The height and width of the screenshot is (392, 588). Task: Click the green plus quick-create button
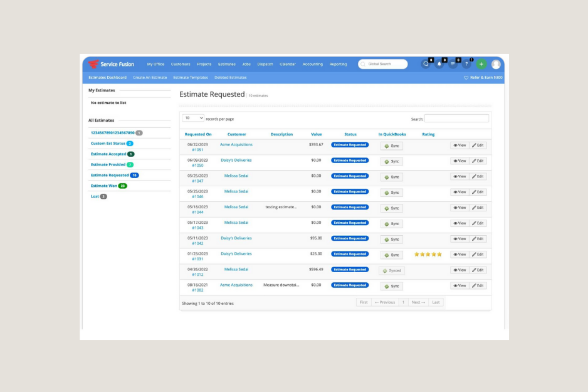click(481, 64)
